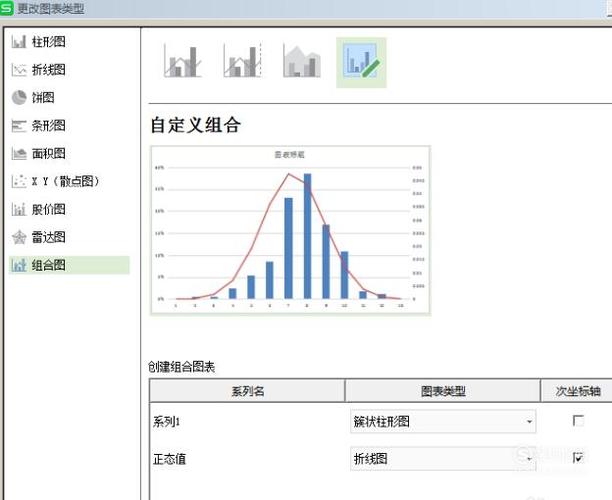Open chart type dropdown for 系列1
The image size is (612, 500).
[x=443, y=421]
